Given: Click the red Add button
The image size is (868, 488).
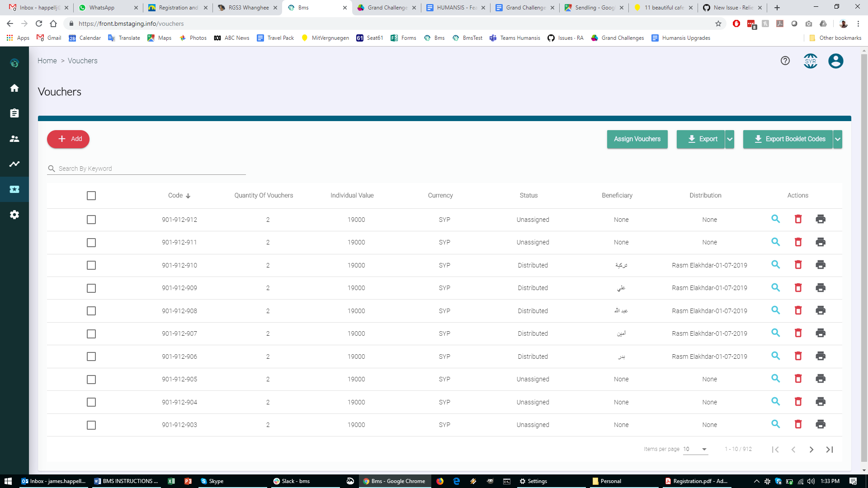Looking at the screenshot, I should click(x=68, y=139).
